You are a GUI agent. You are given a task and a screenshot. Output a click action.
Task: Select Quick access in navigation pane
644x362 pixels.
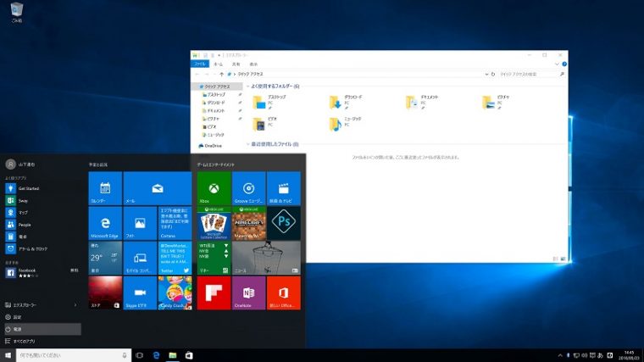[217, 86]
